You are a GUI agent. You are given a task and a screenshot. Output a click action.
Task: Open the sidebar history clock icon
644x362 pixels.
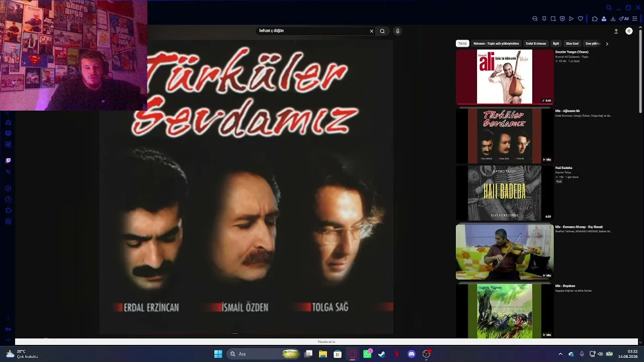click(8, 200)
